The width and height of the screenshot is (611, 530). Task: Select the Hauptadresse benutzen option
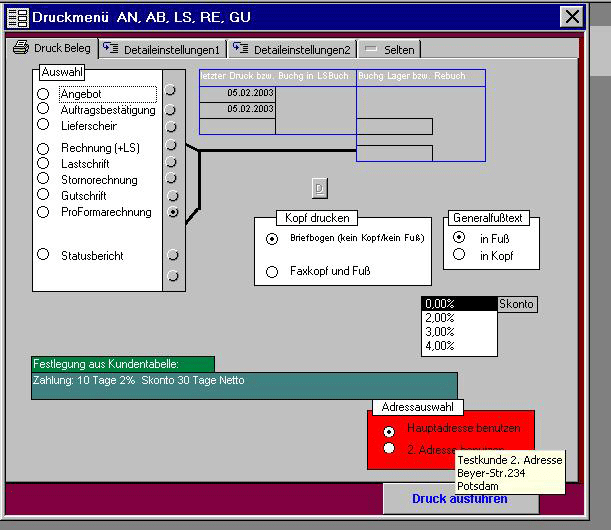click(389, 431)
